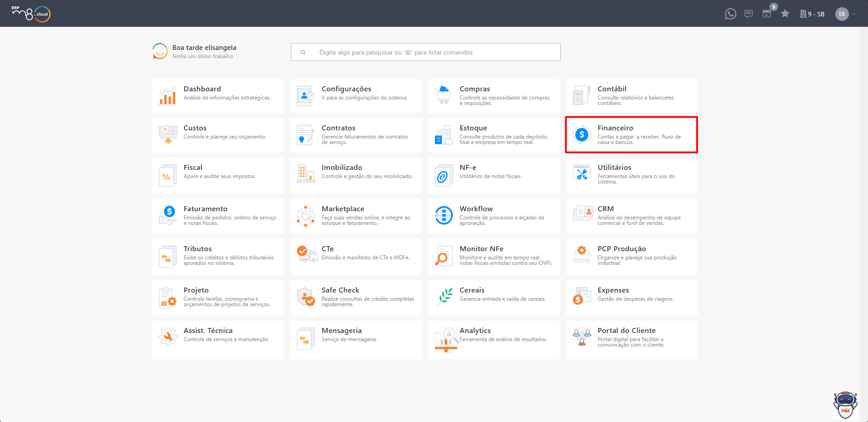
Task: Open the Configurações module tile
Action: [355, 96]
